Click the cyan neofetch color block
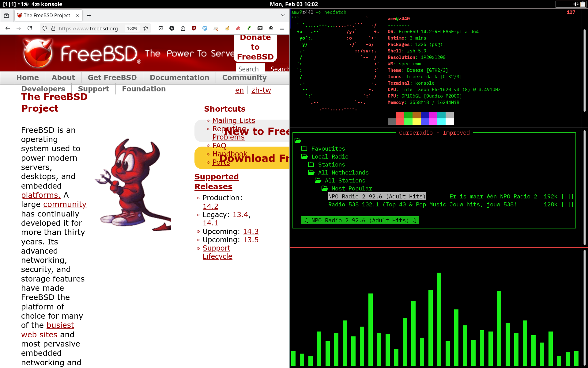The height and width of the screenshot is (368, 588). 441,122
